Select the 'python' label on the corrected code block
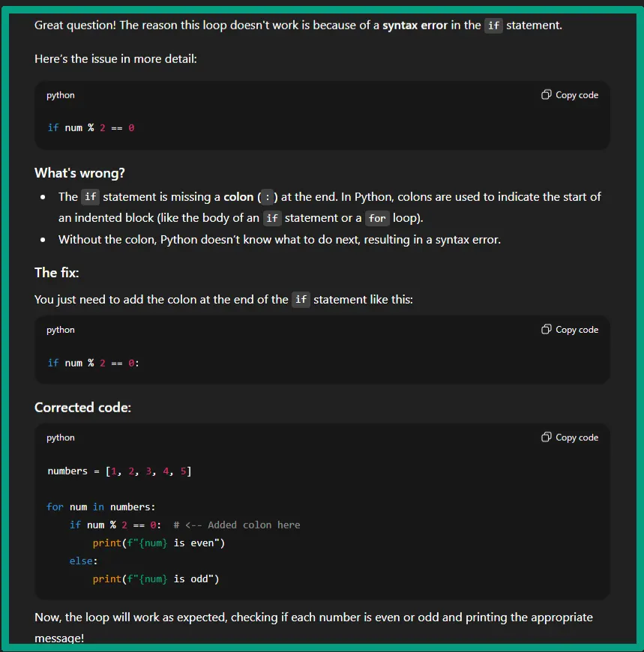 [x=60, y=437]
